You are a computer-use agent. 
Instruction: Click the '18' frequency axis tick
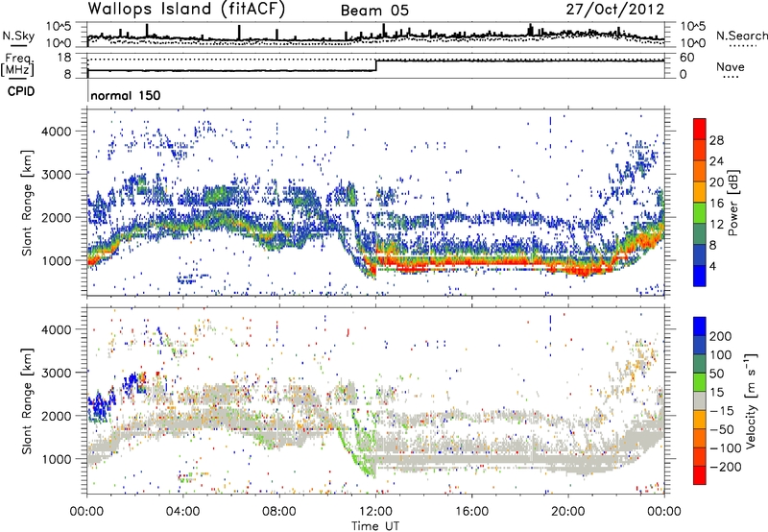(64, 58)
